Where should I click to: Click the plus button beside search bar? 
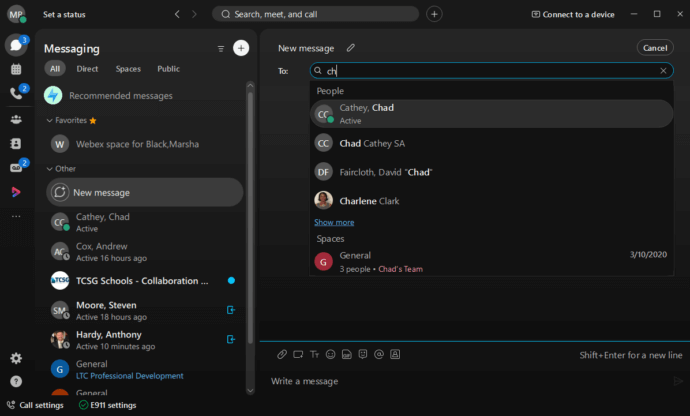(x=434, y=14)
